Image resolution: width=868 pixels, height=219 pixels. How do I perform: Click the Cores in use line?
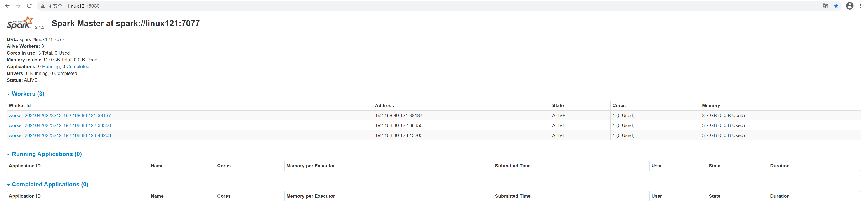click(x=38, y=53)
